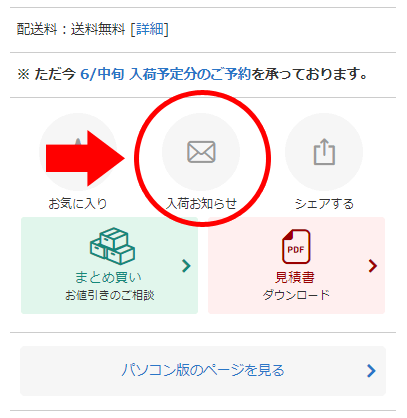Click the 見積書 red heading text
Viewport: 407px width, 418px height.
(295, 277)
